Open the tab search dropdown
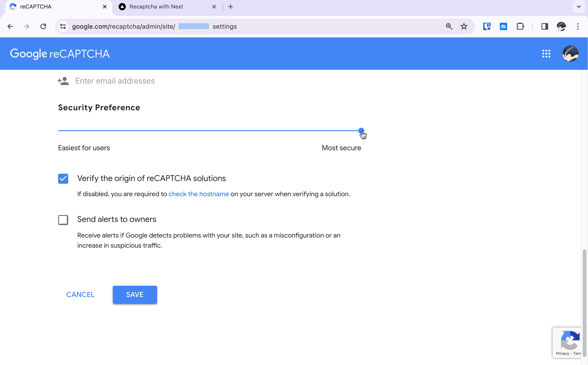This screenshot has width=588, height=365. coord(578,6)
